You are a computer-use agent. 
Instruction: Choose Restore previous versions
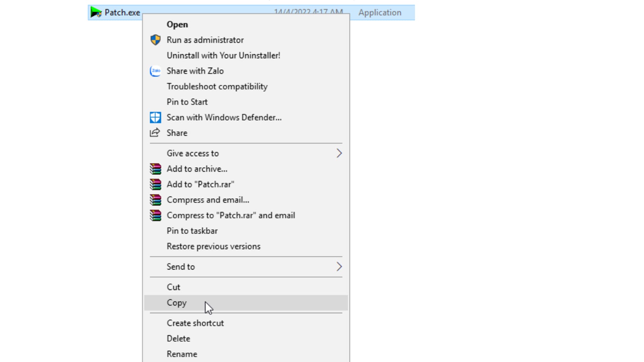pos(214,246)
